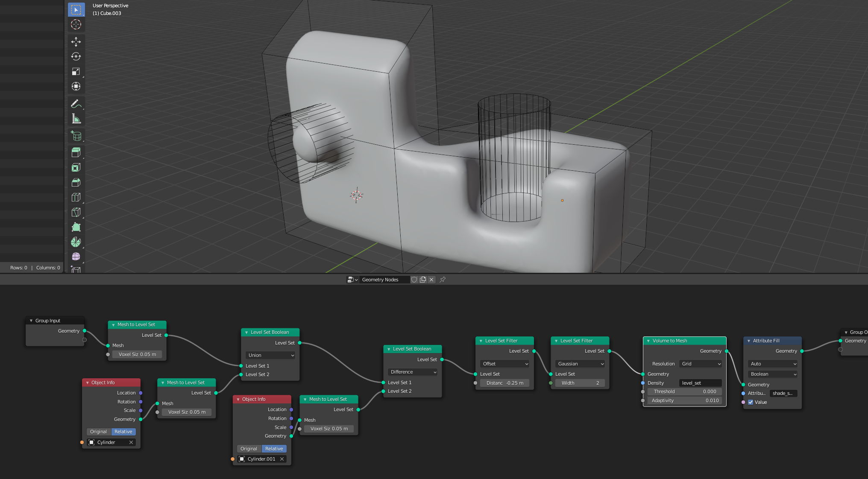Expand the Resolution Grid dropdown
Viewport: 868px width, 479px height.
tap(701, 364)
